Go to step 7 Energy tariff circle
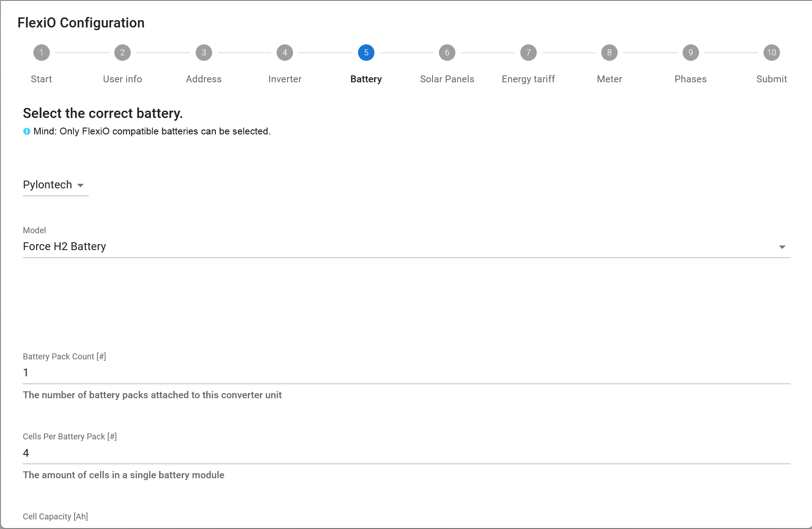812x529 pixels. click(528, 53)
